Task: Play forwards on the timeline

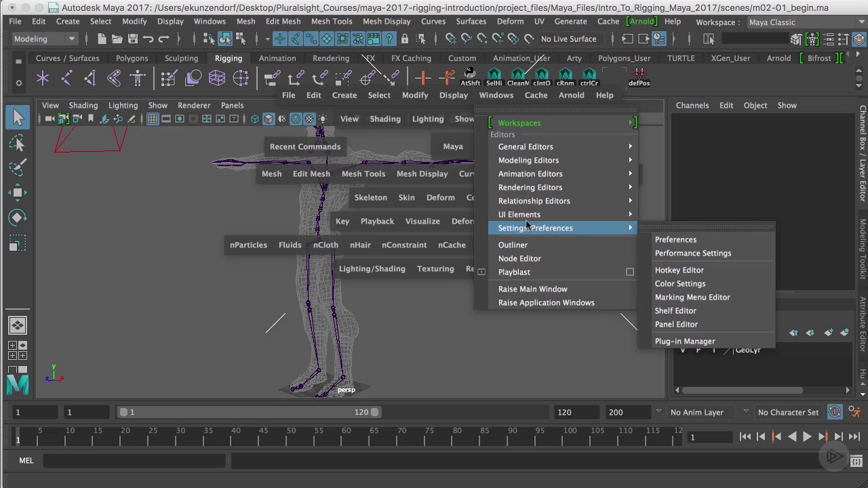Action: tap(807, 437)
